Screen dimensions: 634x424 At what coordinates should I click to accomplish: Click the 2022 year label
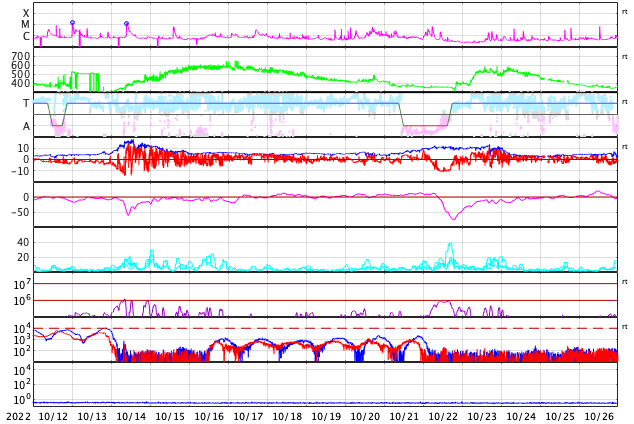click(19, 416)
